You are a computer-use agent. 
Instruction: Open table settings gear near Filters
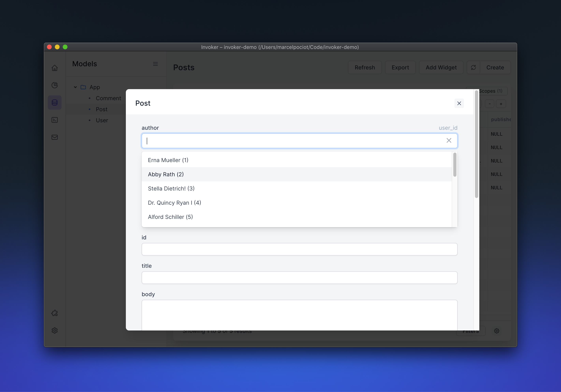496,331
